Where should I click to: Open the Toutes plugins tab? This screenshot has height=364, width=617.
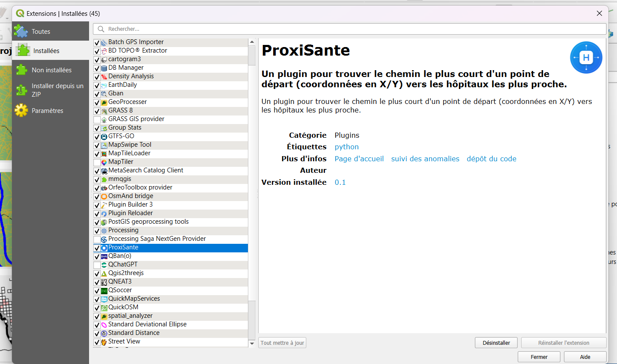[51, 31]
